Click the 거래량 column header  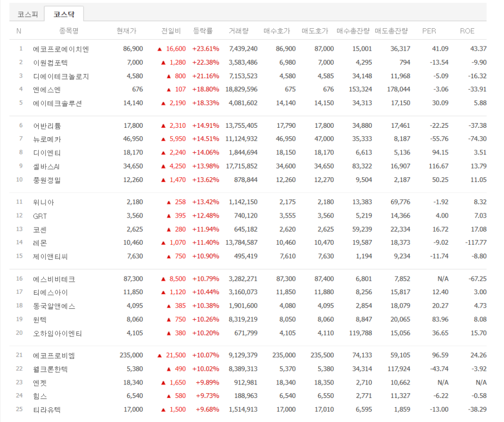click(x=238, y=31)
